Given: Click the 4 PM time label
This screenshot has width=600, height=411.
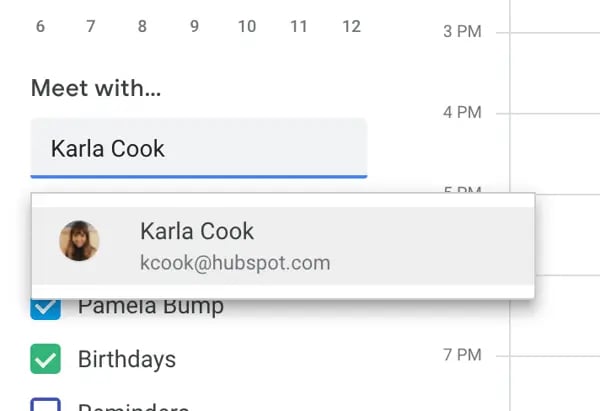Looking at the screenshot, I should point(462,112).
